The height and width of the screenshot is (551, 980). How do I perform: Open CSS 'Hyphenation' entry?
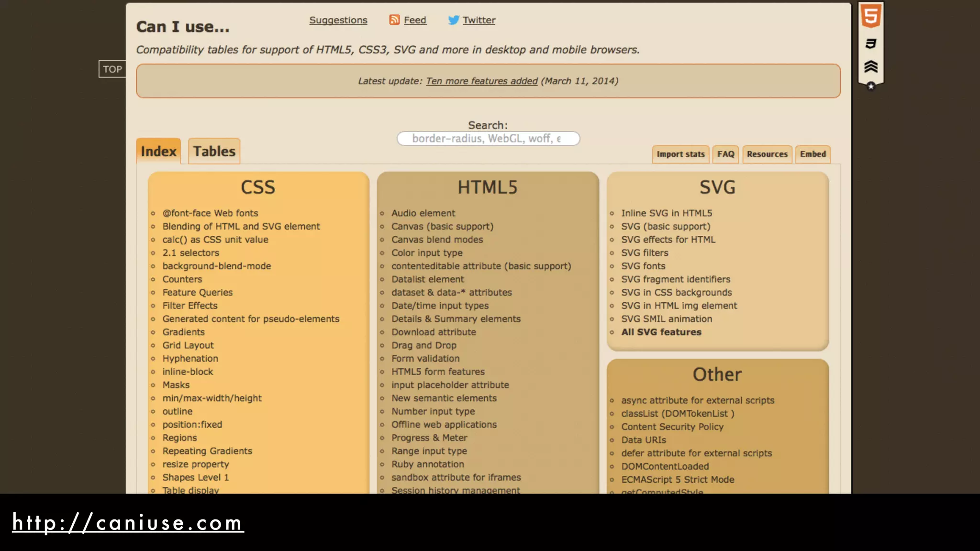190,358
